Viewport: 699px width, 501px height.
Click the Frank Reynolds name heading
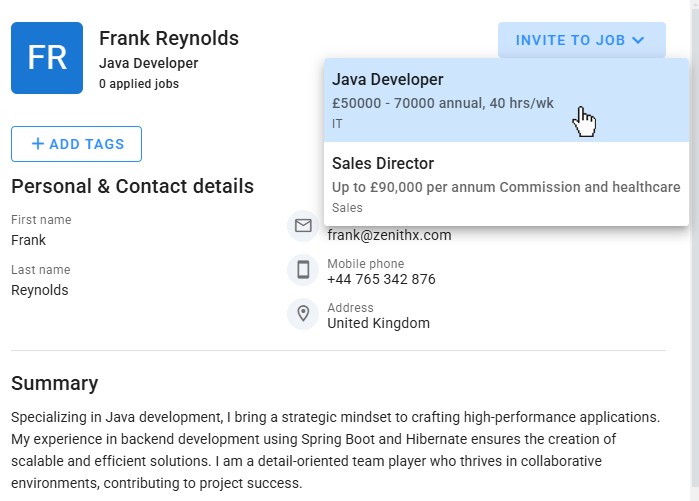[169, 38]
